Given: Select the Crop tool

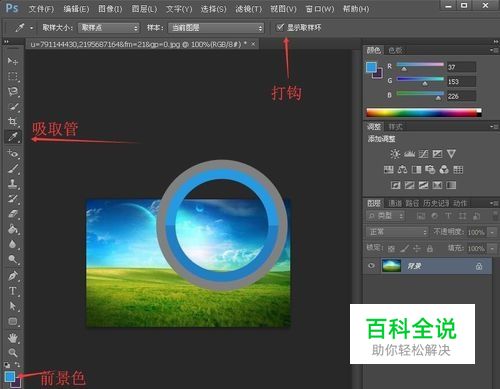Looking at the screenshot, I should click(x=13, y=122).
